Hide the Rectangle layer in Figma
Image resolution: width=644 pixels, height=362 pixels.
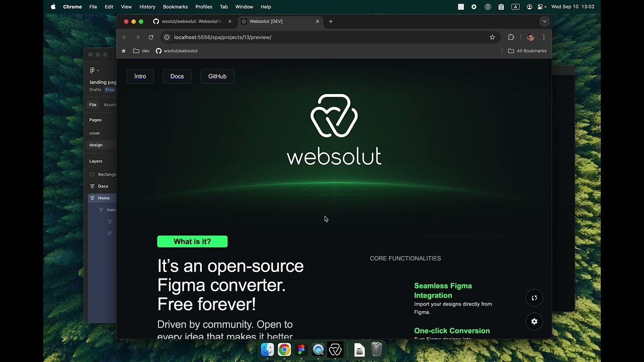92,174
